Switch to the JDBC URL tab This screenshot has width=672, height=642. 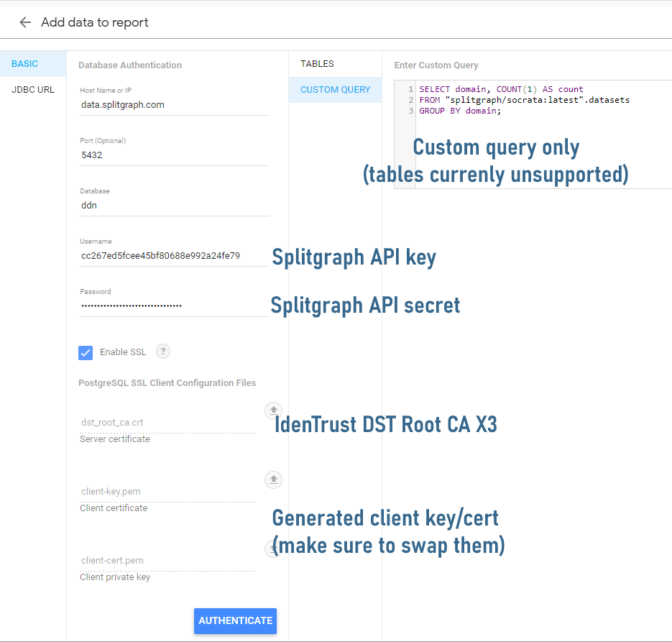[33, 90]
